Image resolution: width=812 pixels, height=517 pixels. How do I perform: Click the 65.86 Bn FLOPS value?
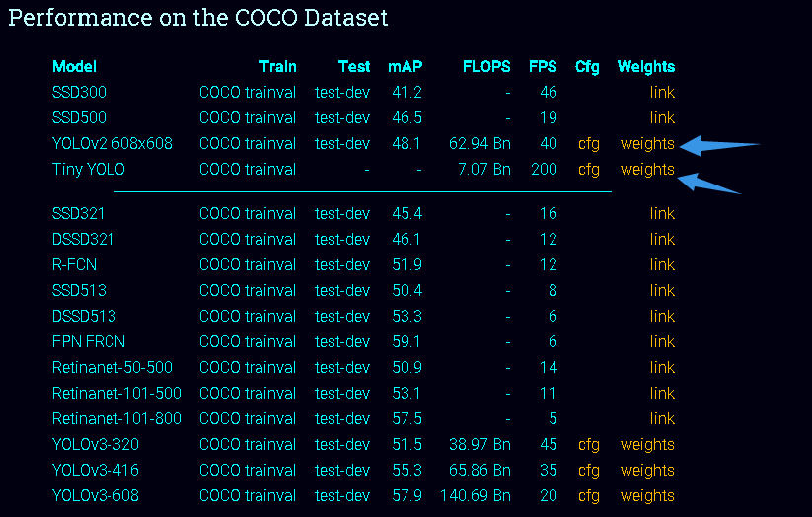coord(480,470)
